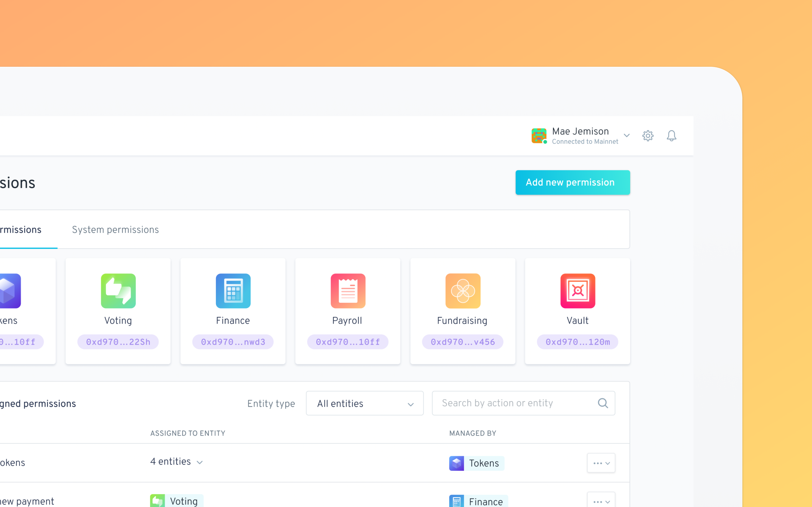Screen dimensions: 812x507
Task: Click the Tokens managed-by badge
Action: click(x=476, y=463)
